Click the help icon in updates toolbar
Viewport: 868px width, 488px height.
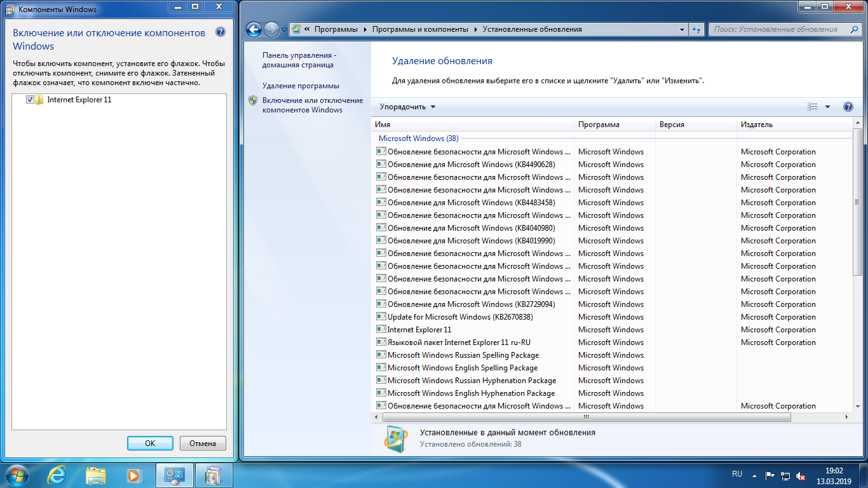(848, 107)
